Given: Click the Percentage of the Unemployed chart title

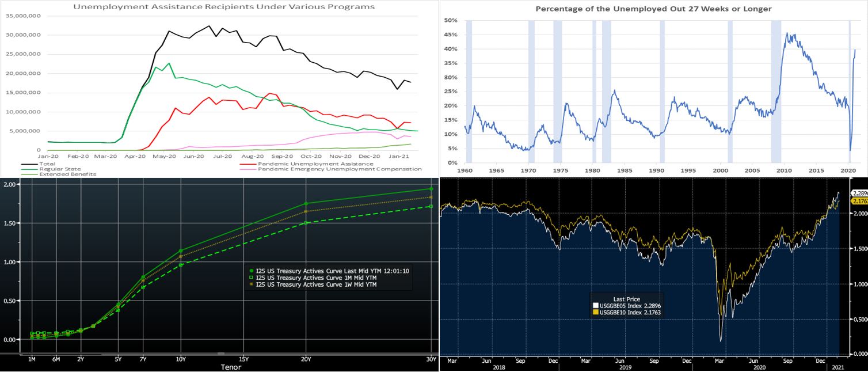Looking at the screenshot, I should pyautogui.click(x=653, y=9).
